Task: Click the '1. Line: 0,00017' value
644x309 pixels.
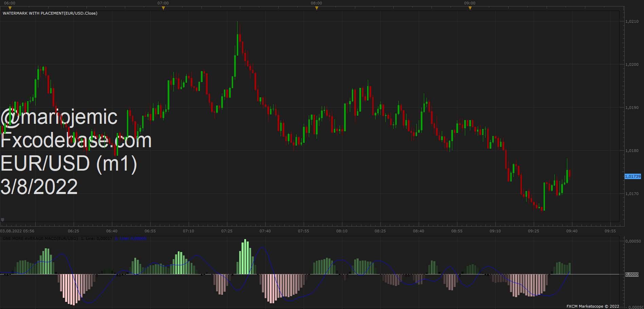Action: click(96, 239)
